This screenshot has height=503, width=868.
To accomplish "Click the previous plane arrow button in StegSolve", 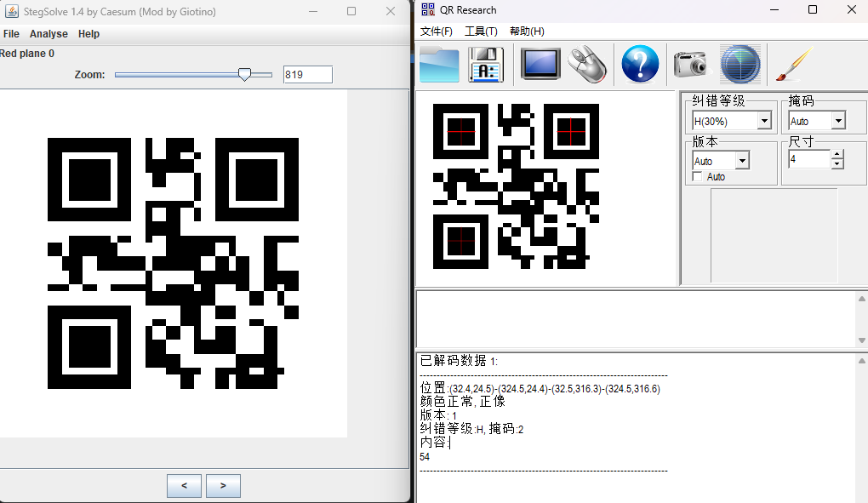I will click(184, 485).
